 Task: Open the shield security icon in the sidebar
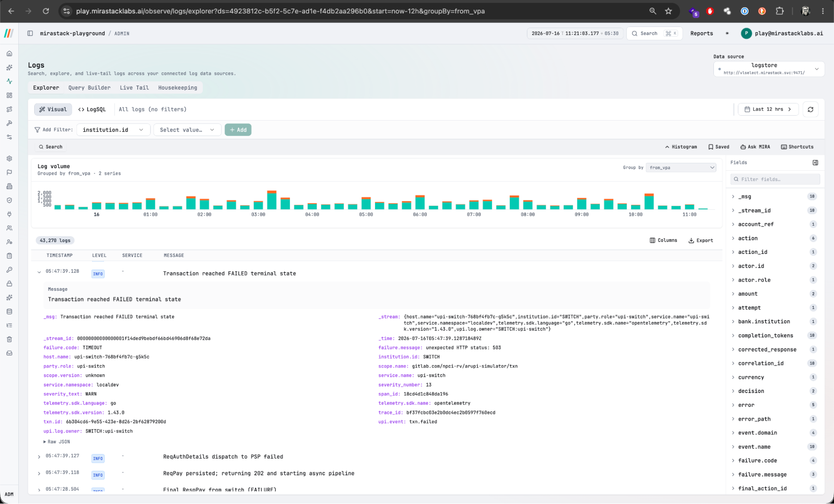click(x=9, y=200)
